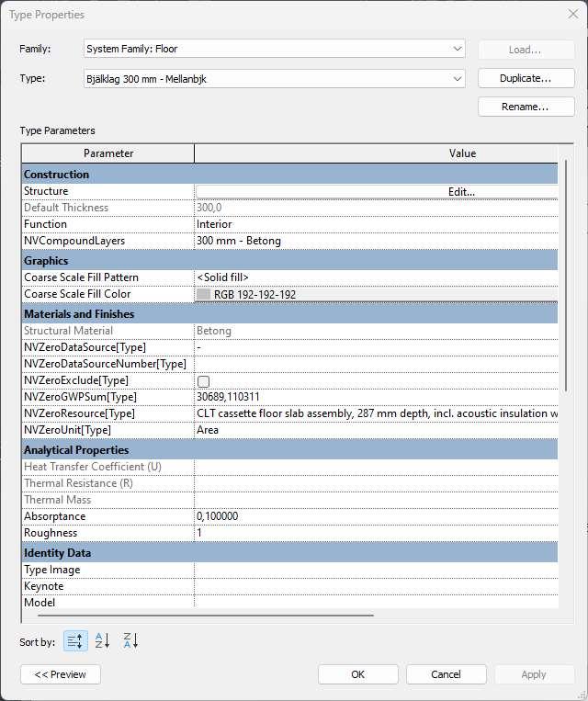Select the NVCompoundLayers parameter label
588x701 pixels.
coord(74,241)
